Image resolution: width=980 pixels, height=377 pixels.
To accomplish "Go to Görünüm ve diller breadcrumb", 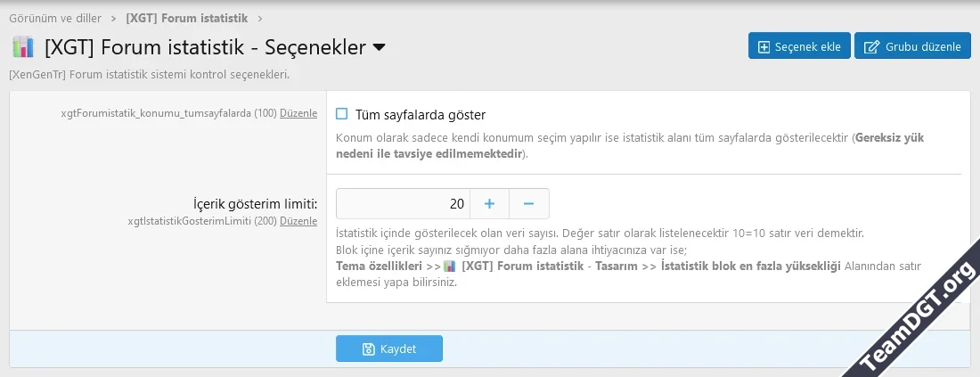I will coord(55,18).
